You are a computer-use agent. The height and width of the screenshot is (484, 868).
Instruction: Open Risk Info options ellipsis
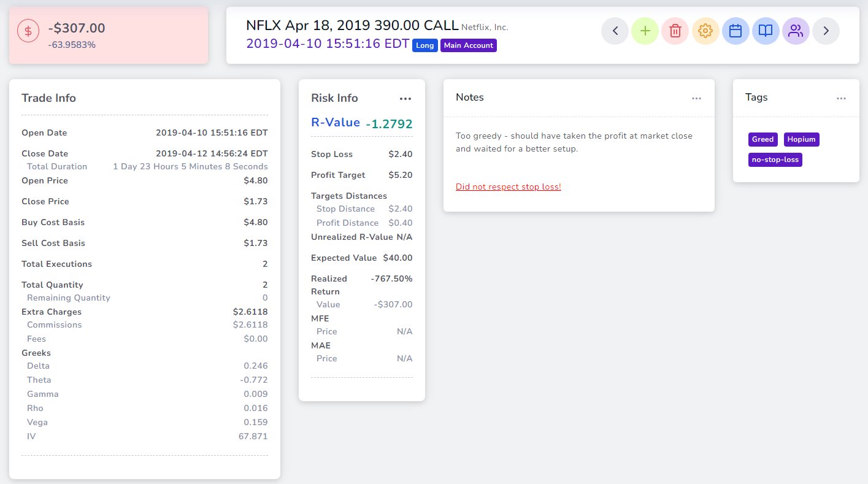[x=405, y=98]
